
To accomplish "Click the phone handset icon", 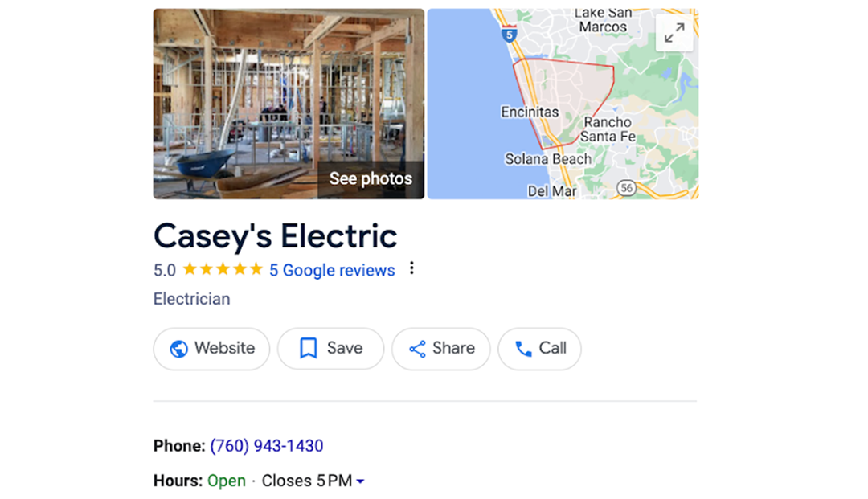I will pyautogui.click(x=523, y=349).
